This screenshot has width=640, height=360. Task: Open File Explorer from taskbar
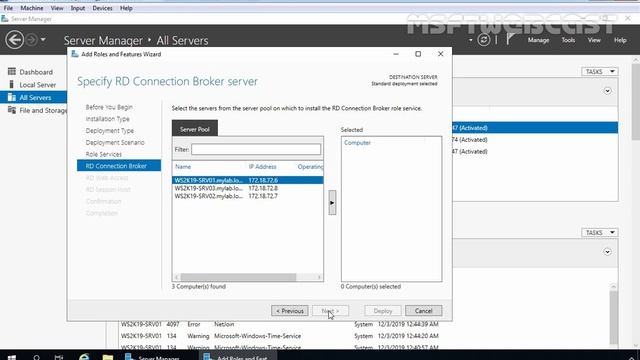[x=108, y=357]
